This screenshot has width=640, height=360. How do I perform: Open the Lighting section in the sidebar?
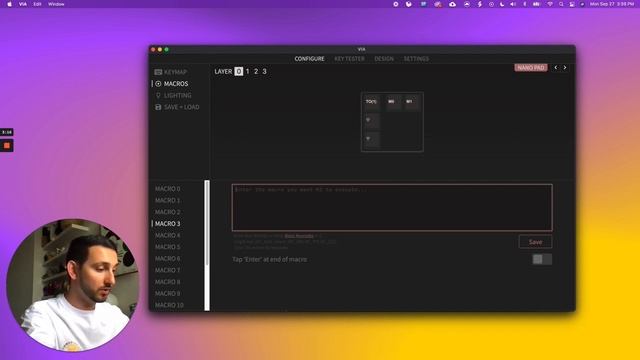173,96
